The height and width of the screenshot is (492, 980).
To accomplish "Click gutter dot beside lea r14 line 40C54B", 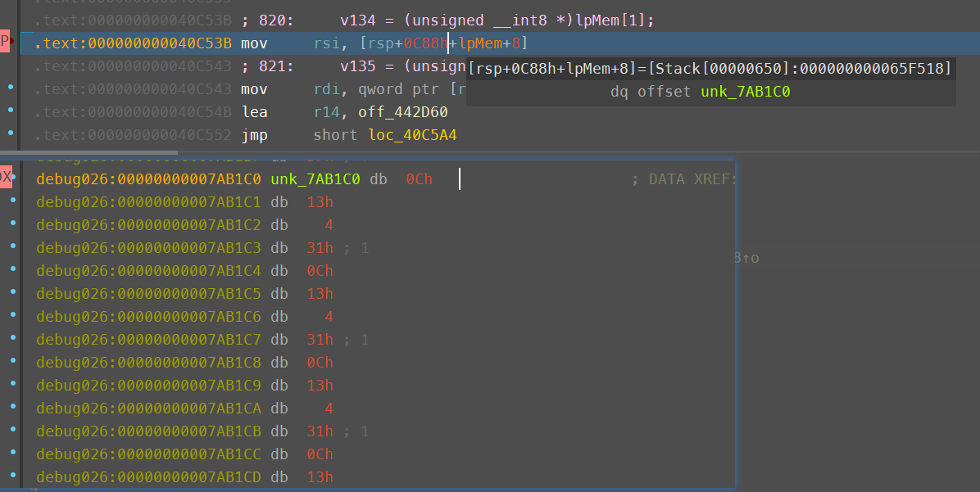I will (x=11, y=110).
